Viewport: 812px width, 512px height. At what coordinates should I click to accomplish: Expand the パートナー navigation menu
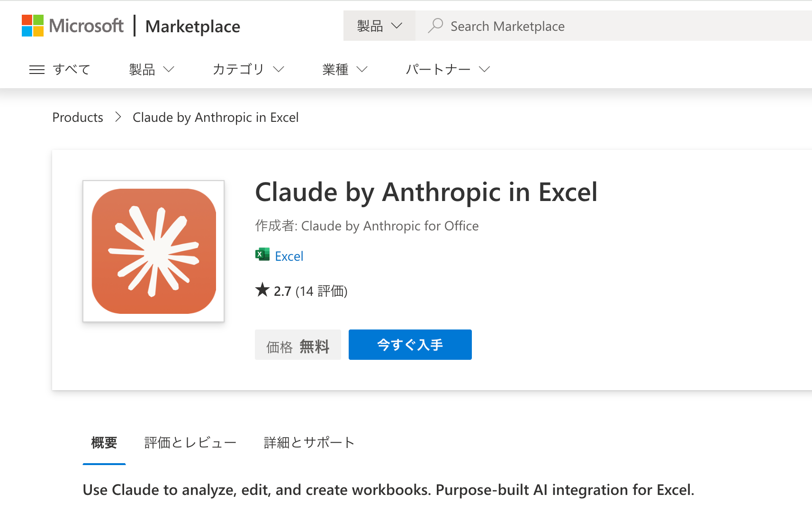pyautogui.click(x=447, y=70)
